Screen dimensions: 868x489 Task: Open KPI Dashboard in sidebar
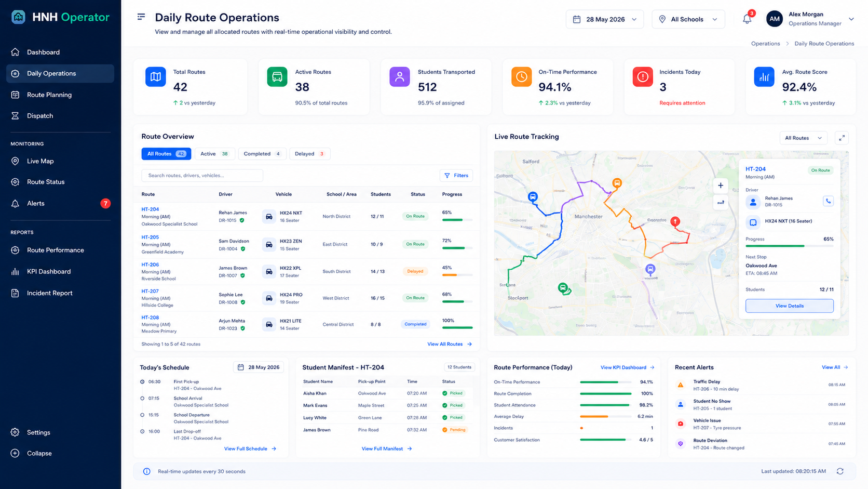[49, 271]
